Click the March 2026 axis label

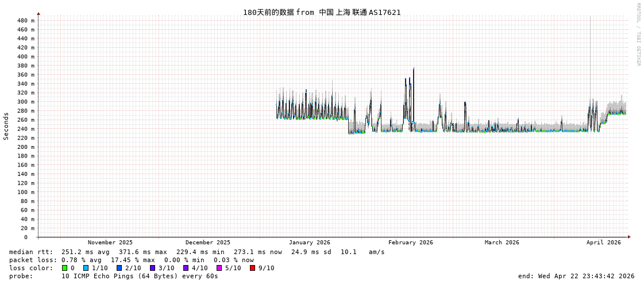tap(502, 243)
